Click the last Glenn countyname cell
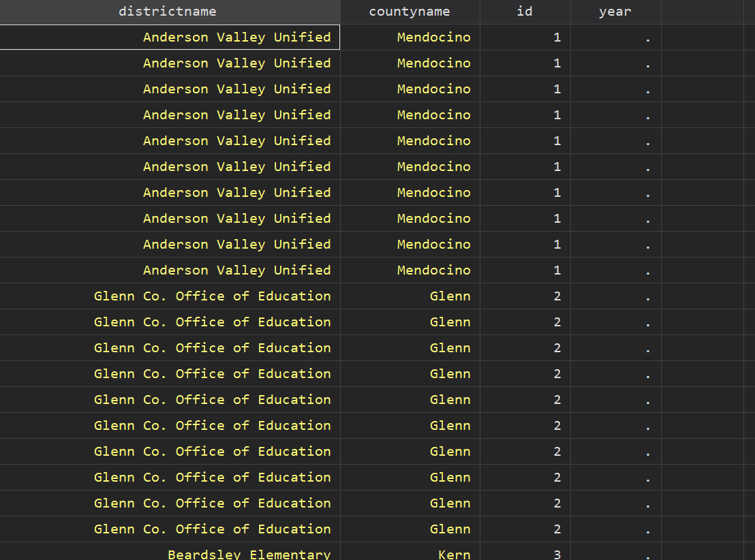Screen dimensions: 755x560 point(450,529)
